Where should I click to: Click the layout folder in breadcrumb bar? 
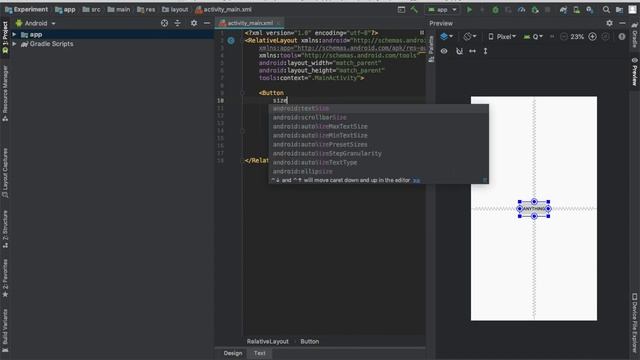point(175,9)
